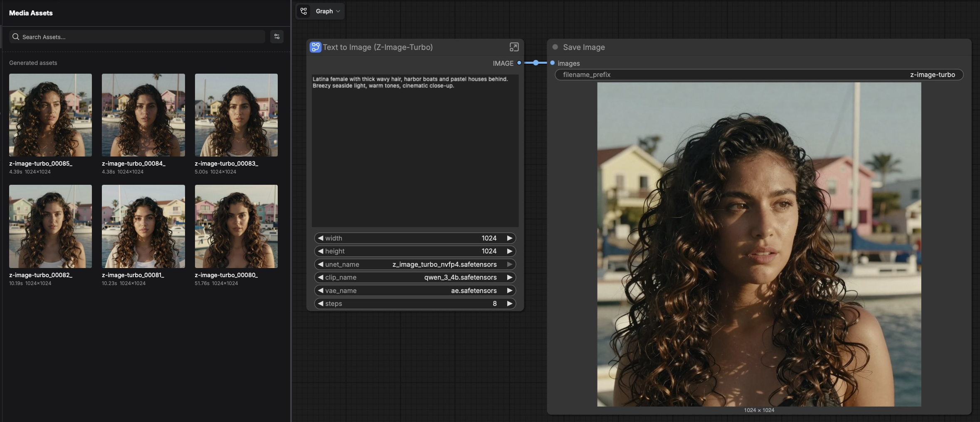Increase the steps value with right arrow
Screen dimensions: 980x422
509,303
